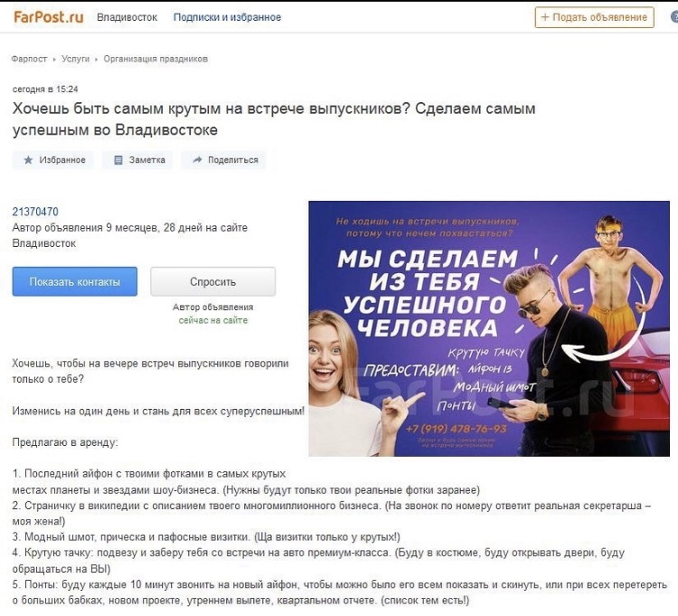The image size is (678, 616).
Task: Add this ad to Избранное
Action: (x=52, y=160)
